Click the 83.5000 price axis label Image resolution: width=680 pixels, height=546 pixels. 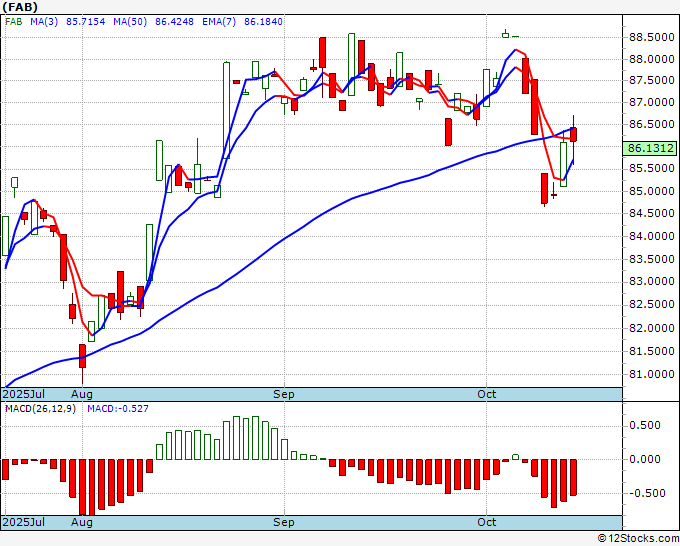click(652, 259)
